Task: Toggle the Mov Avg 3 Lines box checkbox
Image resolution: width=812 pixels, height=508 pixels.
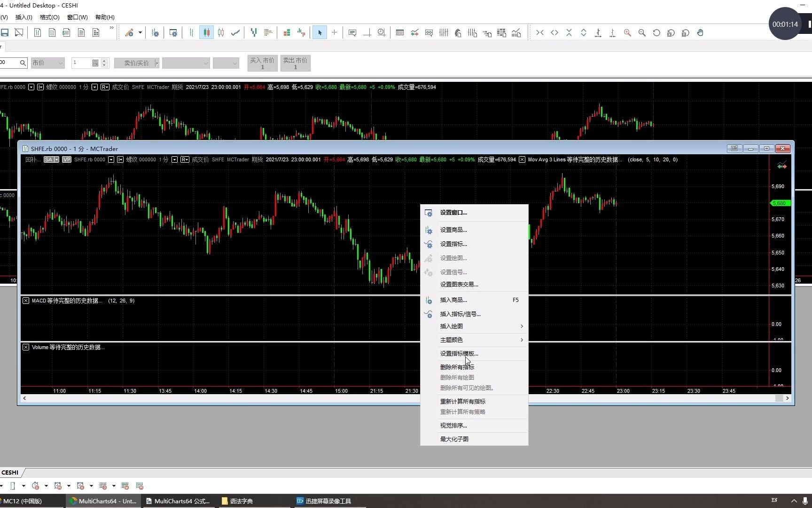Action: click(522, 159)
